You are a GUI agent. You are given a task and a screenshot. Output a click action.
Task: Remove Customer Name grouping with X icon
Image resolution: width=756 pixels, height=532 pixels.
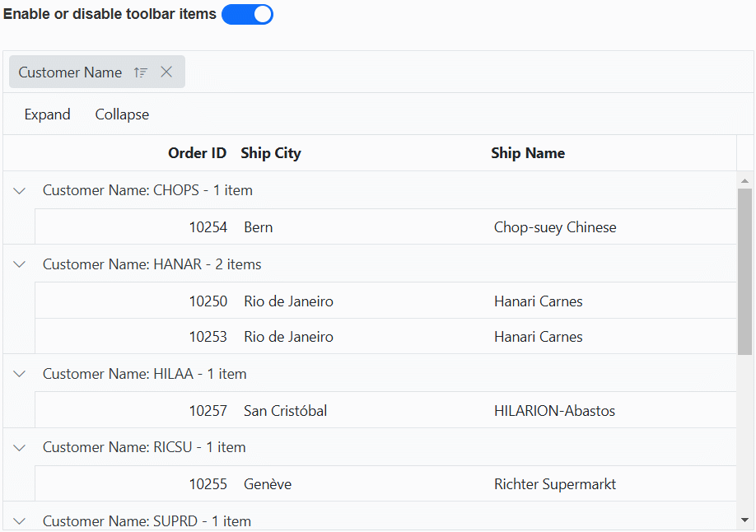tap(166, 72)
